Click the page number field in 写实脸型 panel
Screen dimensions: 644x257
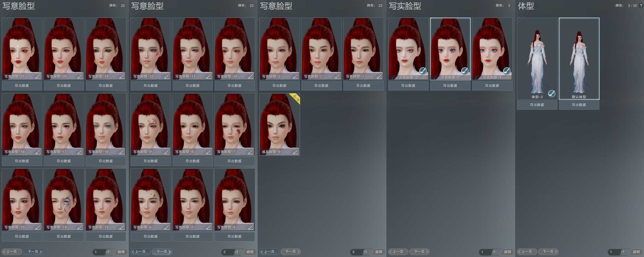coord(485,252)
